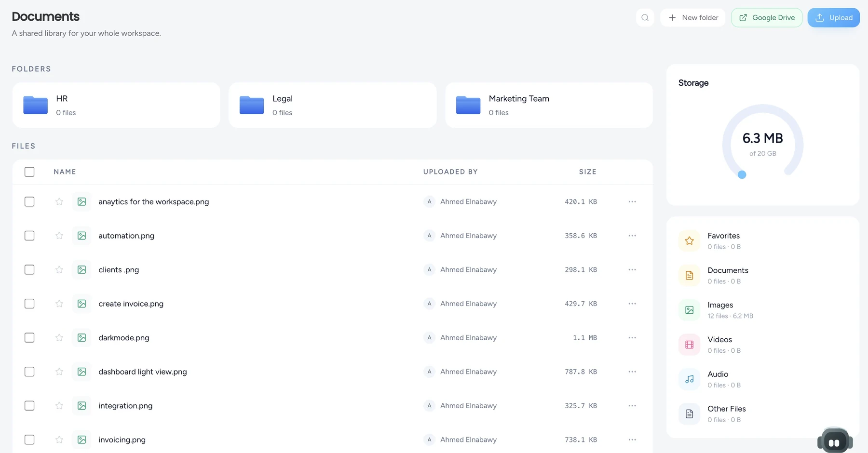Click the Audio music note icon
Screen dimensions: 868x453
point(690,379)
